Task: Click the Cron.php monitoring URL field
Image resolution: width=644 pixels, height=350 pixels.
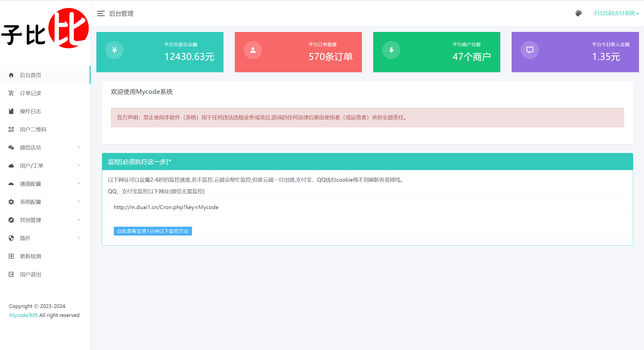Action: click(x=367, y=207)
